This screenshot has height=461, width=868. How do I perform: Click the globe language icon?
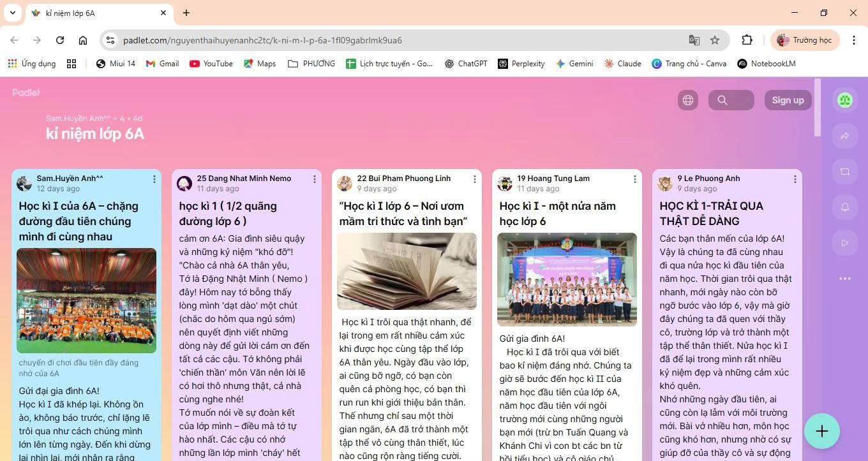[x=687, y=100]
